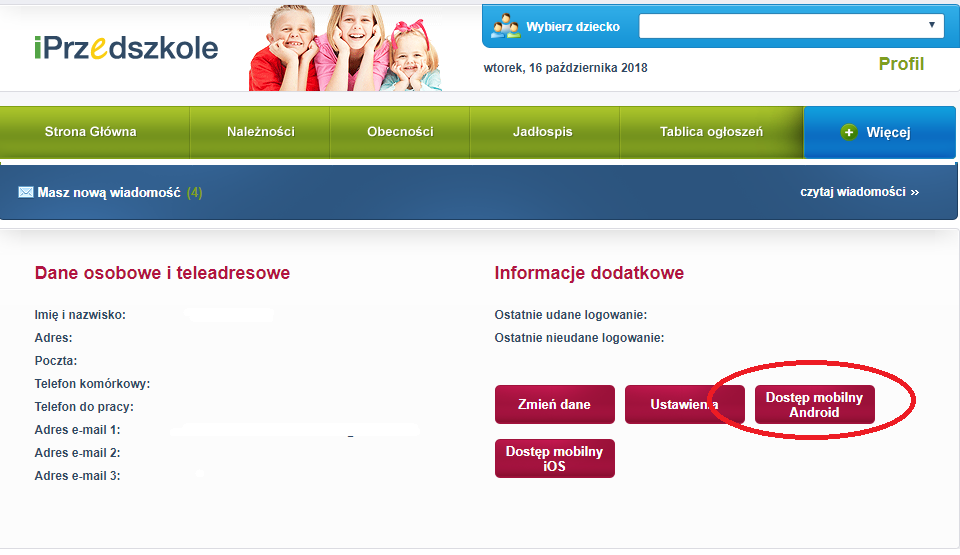Open the Wybierz dziecko dropdown list
The image size is (960, 555).
point(790,26)
